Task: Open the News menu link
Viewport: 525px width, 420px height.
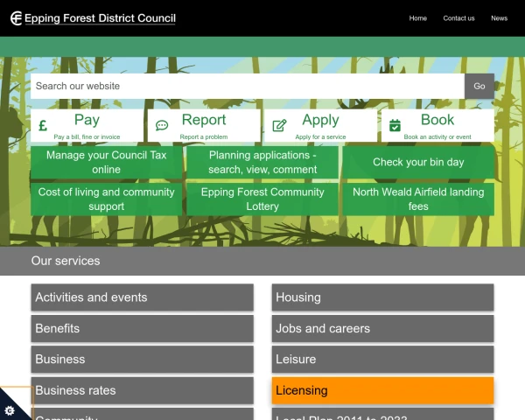Action: click(499, 18)
